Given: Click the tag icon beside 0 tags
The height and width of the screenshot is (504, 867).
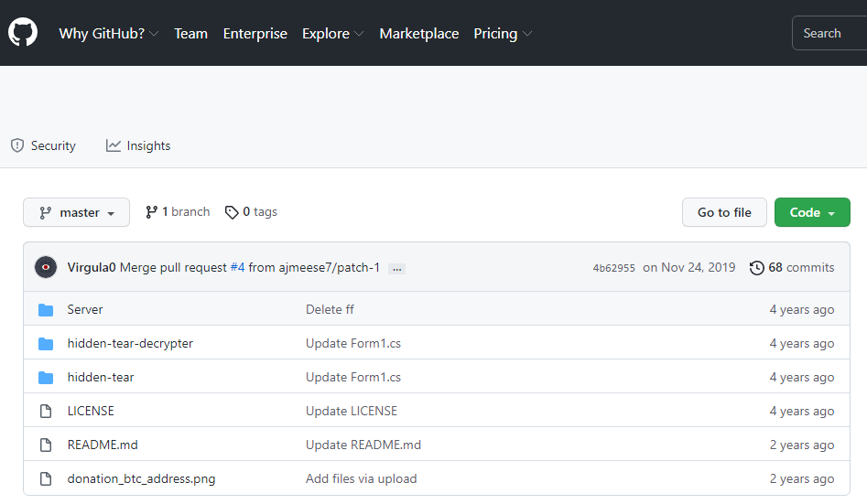Looking at the screenshot, I should click(231, 212).
